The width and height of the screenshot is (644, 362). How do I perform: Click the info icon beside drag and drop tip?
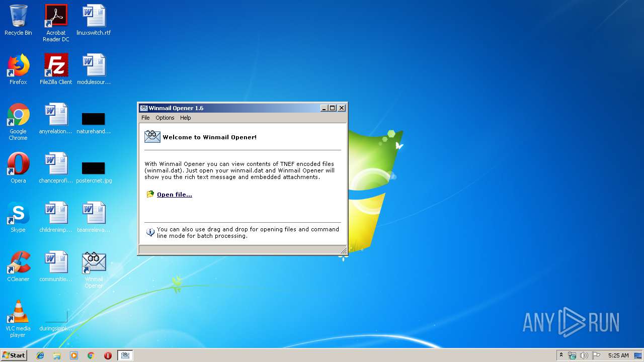tap(150, 232)
